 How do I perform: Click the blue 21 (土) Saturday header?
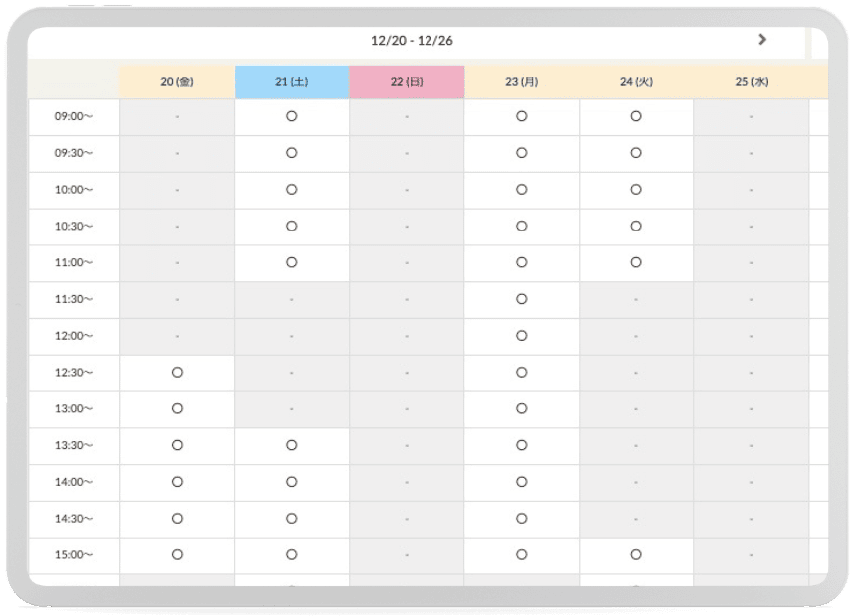pos(292,82)
